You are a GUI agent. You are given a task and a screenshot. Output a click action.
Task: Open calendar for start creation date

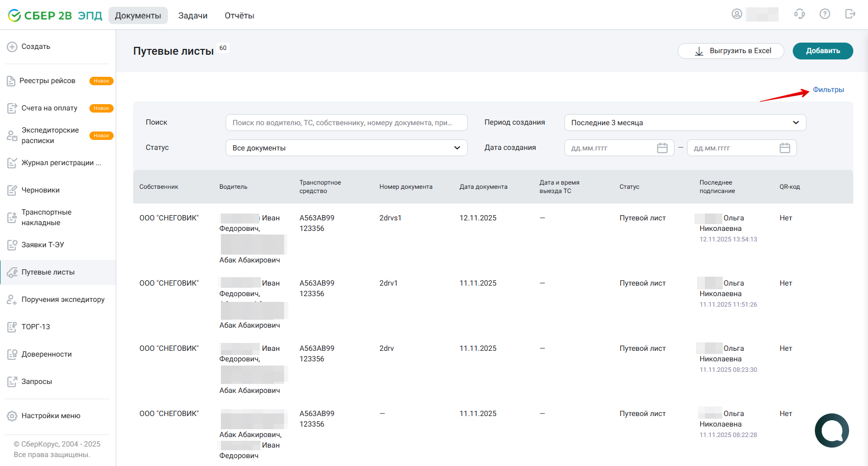click(662, 148)
